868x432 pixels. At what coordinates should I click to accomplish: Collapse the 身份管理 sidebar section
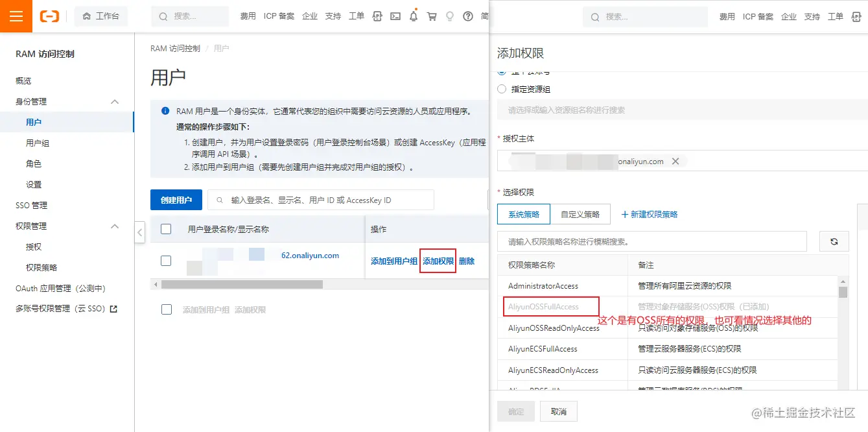(115, 102)
